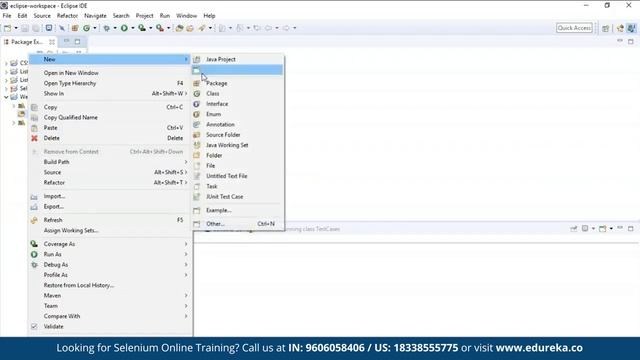Click the New Java Class toolbar icon

tap(87, 28)
